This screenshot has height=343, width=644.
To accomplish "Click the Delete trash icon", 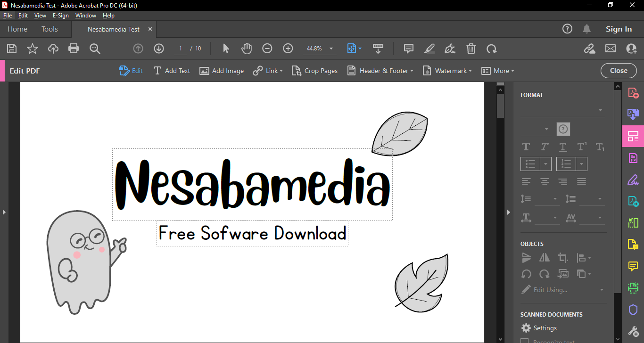I will tap(471, 49).
